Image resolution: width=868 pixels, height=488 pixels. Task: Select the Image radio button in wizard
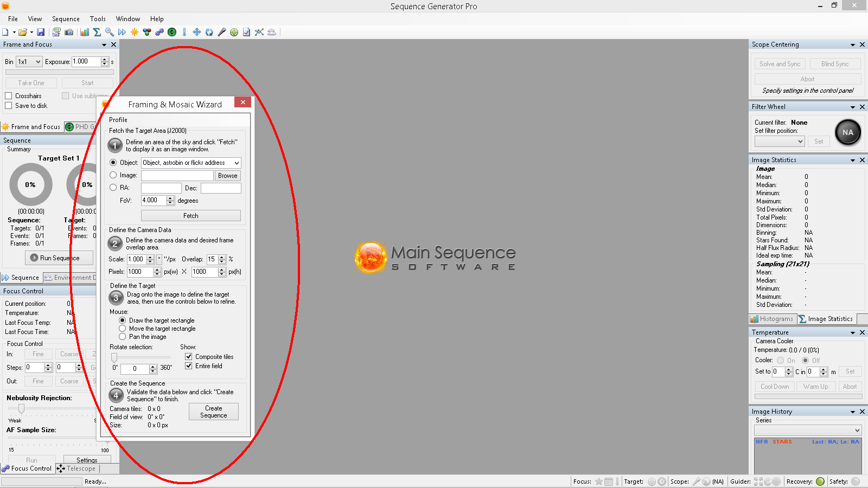point(113,175)
